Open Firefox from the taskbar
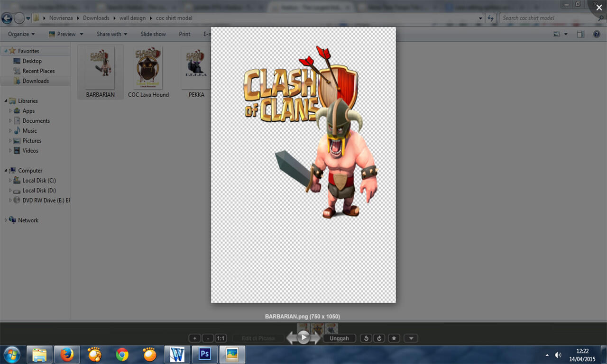 coord(67,355)
